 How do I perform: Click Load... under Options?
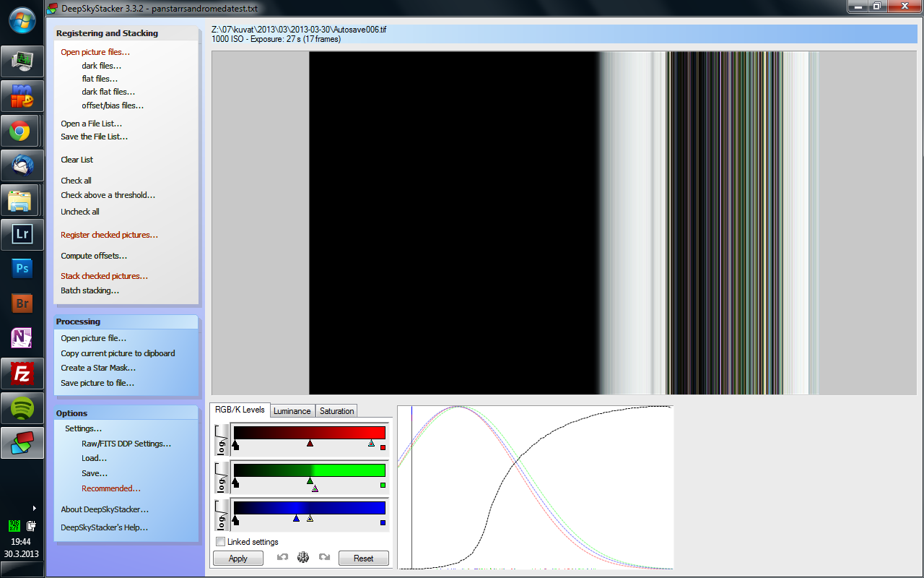point(95,458)
